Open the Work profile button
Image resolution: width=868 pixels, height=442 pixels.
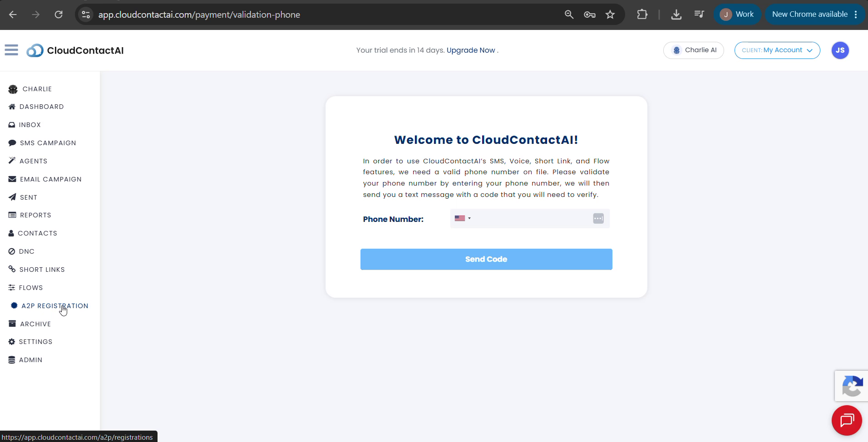click(737, 15)
